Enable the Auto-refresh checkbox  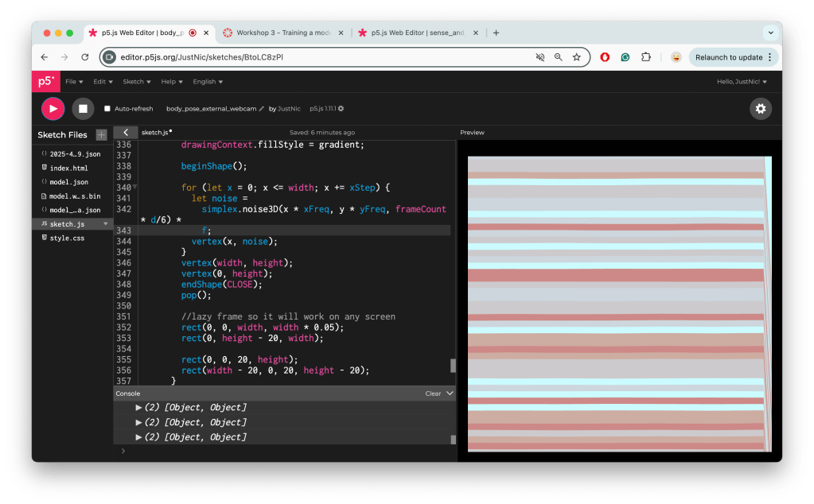tap(107, 109)
